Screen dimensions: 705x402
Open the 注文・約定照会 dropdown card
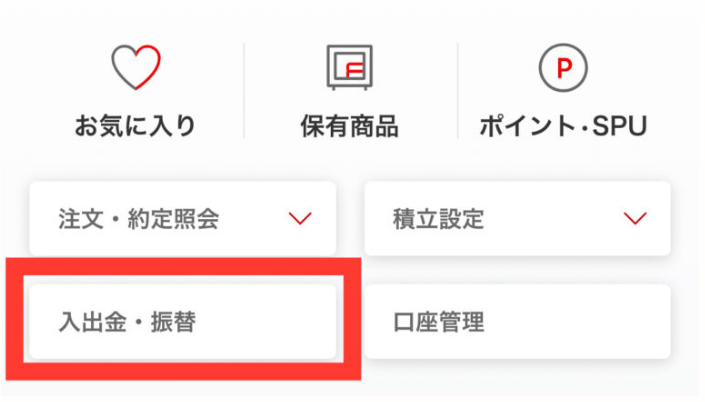click(x=183, y=219)
